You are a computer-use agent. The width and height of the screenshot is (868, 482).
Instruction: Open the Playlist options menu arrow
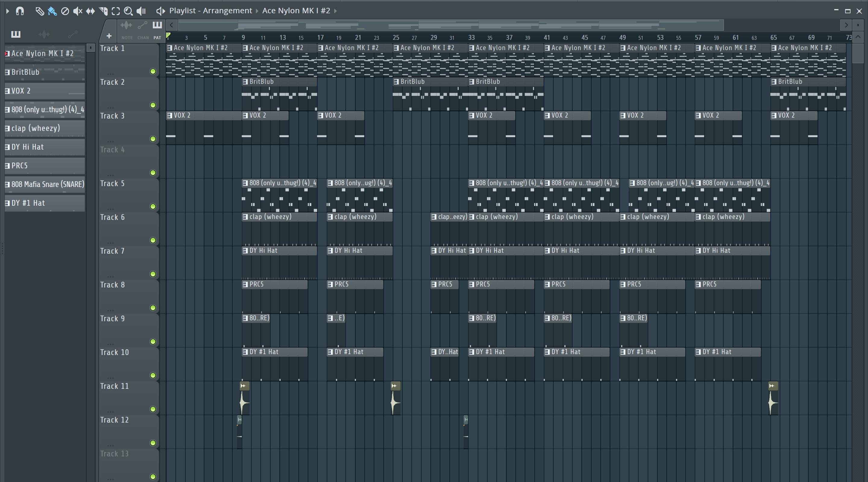point(8,11)
